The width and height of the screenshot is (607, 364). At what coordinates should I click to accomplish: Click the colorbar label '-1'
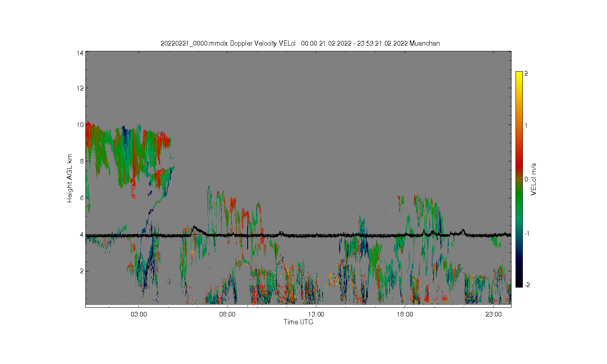pos(527,234)
